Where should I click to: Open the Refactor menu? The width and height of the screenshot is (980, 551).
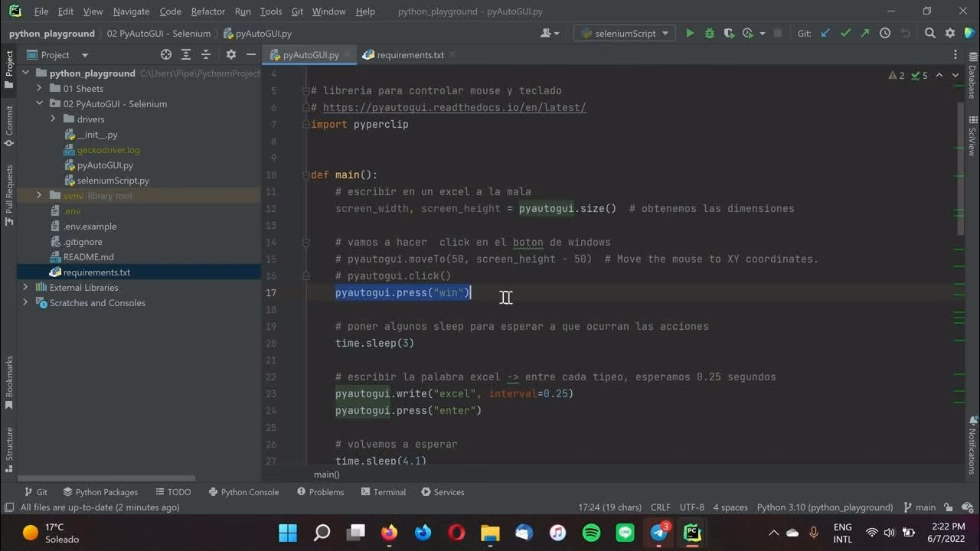coord(207,11)
